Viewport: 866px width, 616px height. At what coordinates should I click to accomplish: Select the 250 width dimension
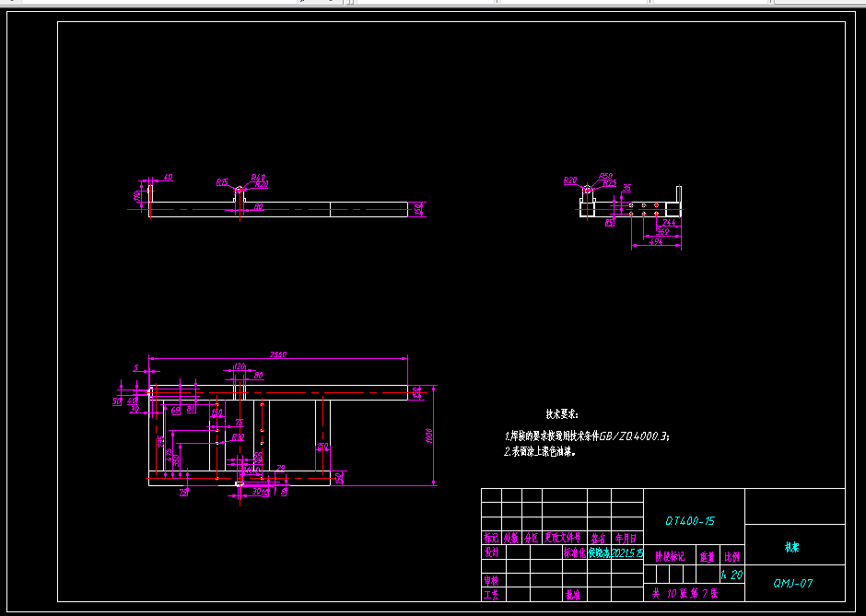point(322,446)
